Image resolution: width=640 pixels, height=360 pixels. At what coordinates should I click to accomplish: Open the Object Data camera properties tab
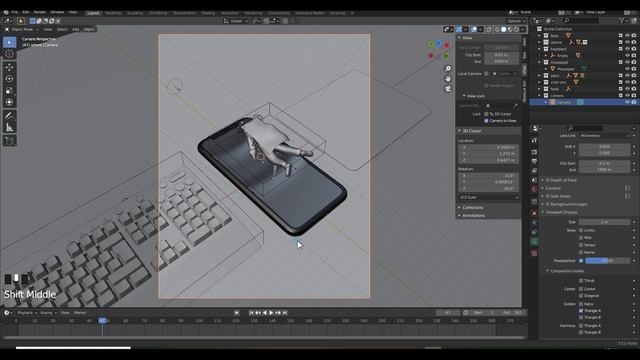[x=534, y=242]
